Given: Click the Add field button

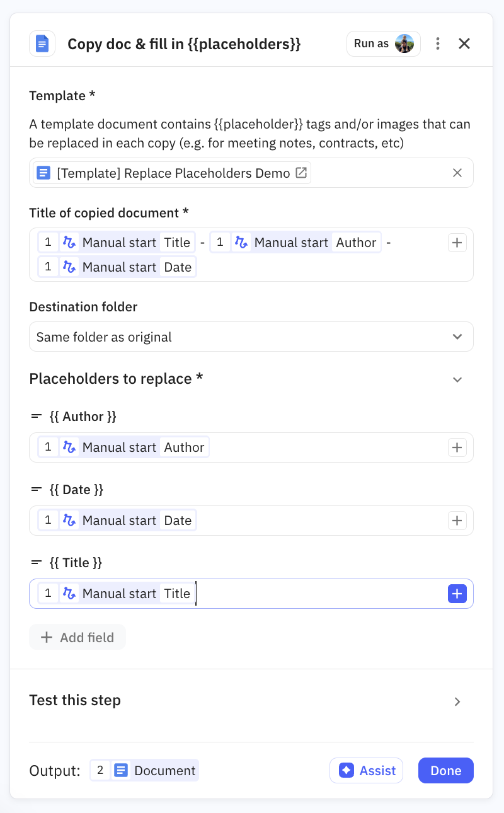Looking at the screenshot, I should click(x=77, y=637).
